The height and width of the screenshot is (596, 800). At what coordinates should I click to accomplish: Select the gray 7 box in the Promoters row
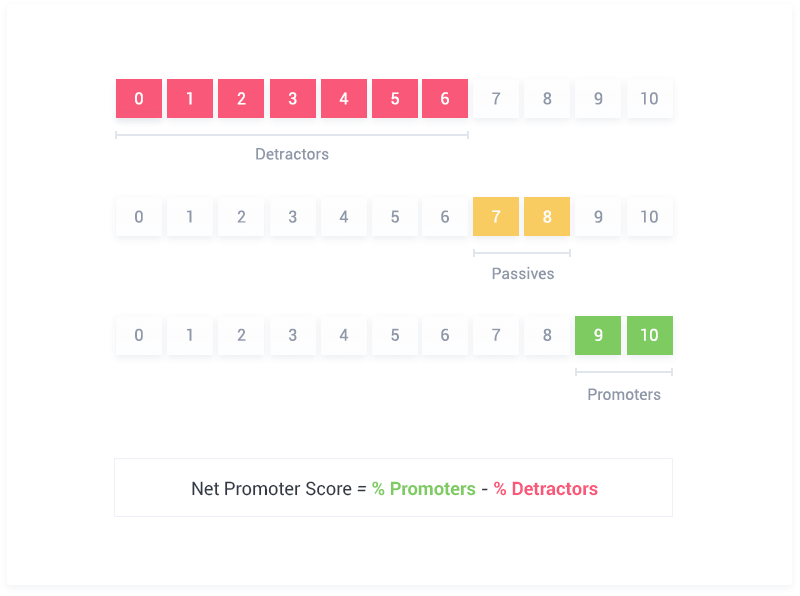[496, 335]
